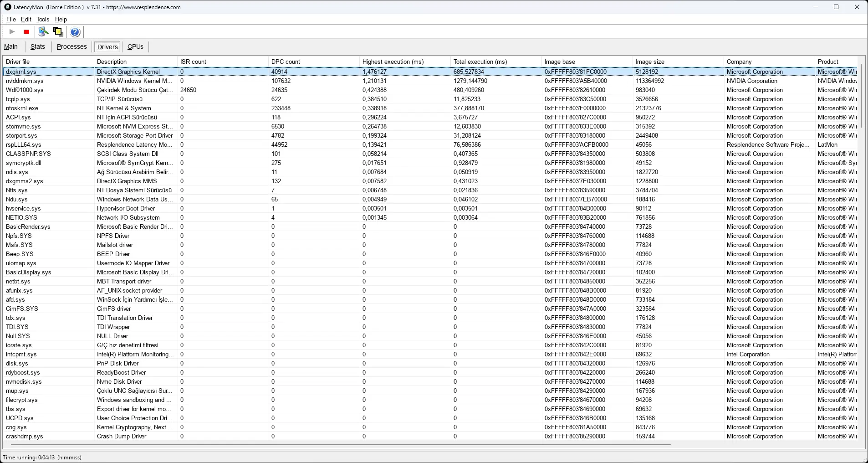Select the NETIO.SYS driver row
Image resolution: width=868 pixels, height=463 pixels.
point(430,217)
